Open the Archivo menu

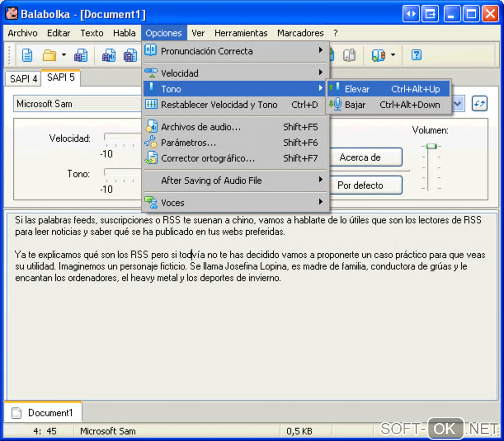(x=23, y=33)
